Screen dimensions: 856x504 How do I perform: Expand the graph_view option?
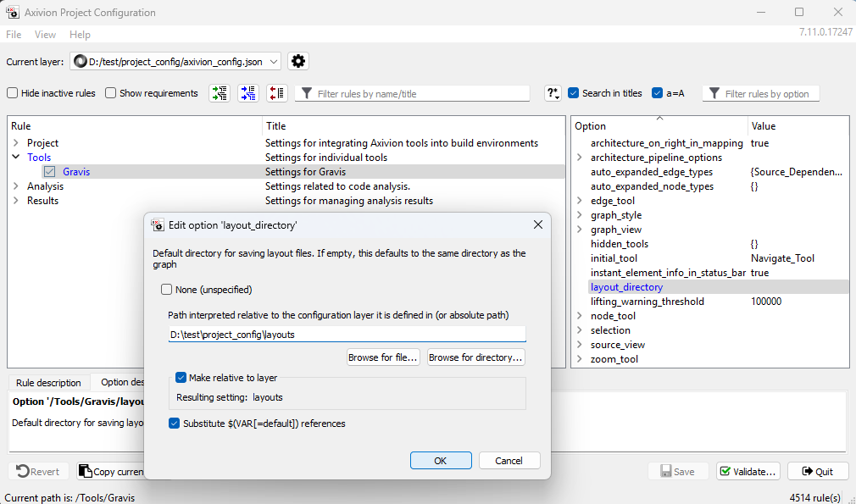(579, 229)
